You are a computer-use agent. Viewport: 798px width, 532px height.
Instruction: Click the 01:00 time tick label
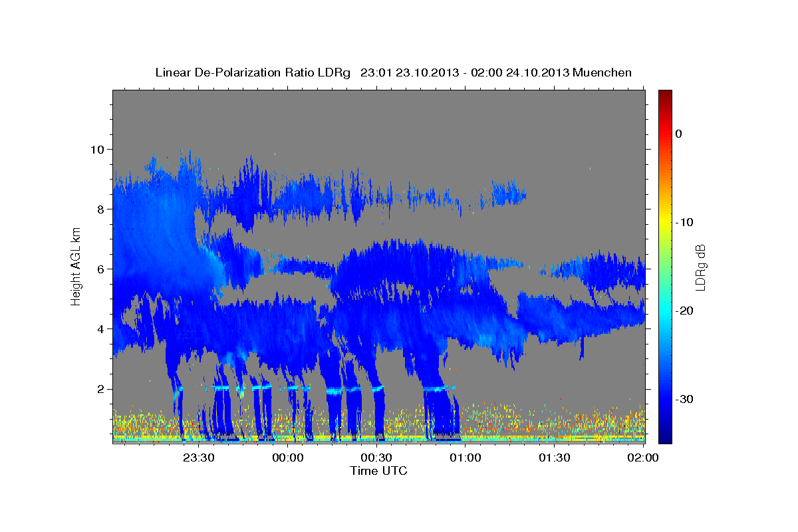pos(465,458)
